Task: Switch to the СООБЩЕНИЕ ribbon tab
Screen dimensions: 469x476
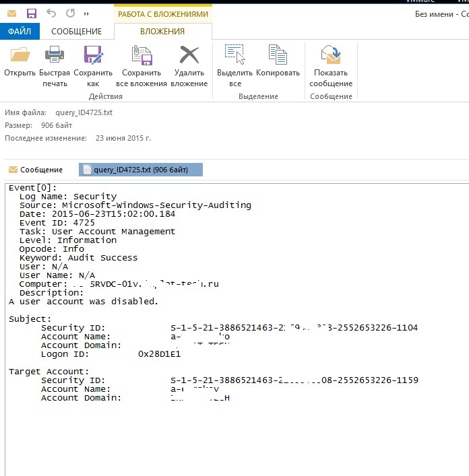Action: [x=77, y=32]
